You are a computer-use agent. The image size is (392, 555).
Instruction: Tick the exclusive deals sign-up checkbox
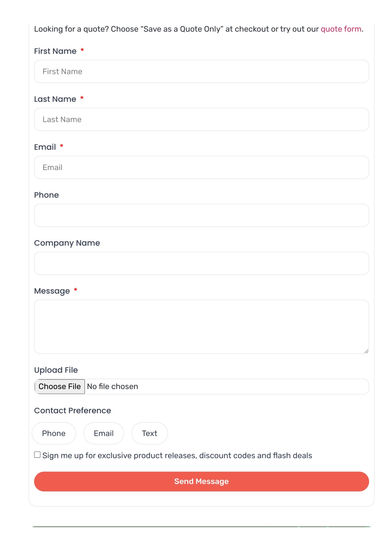tap(38, 455)
